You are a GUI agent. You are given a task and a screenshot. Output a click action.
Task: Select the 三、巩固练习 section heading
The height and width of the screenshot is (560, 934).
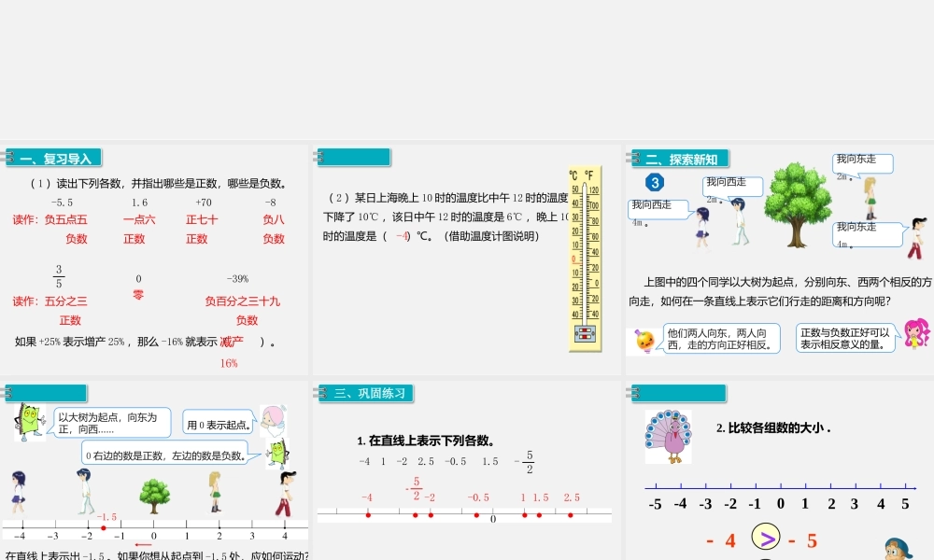pos(367,393)
